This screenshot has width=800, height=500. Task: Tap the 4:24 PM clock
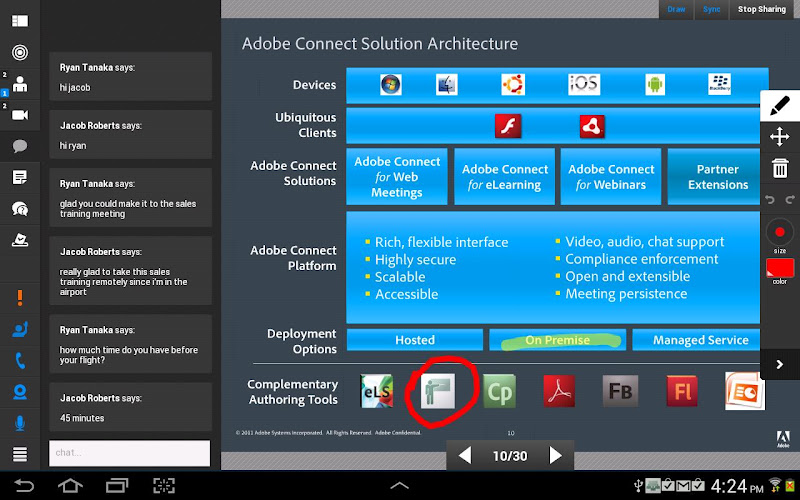tap(737, 486)
